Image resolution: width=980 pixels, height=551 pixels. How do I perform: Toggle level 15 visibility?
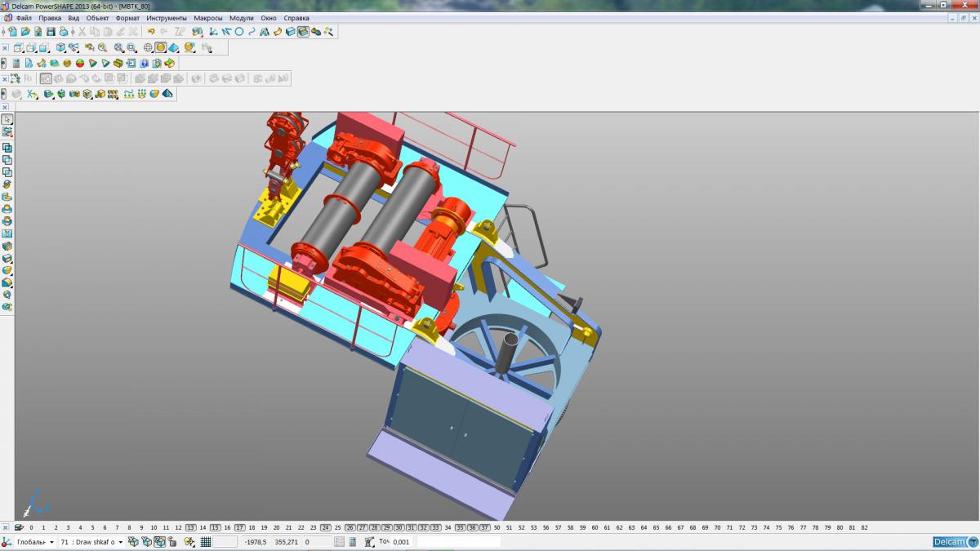(215, 527)
